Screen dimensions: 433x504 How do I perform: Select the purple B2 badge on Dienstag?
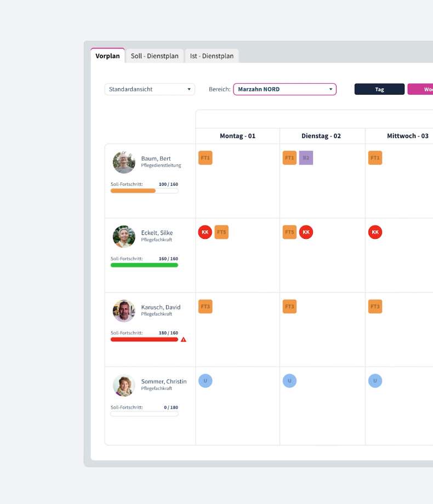306,158
